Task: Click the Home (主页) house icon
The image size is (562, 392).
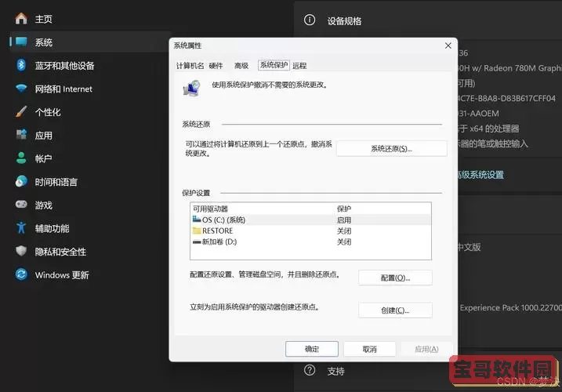Action: click(x=21, y=18)
